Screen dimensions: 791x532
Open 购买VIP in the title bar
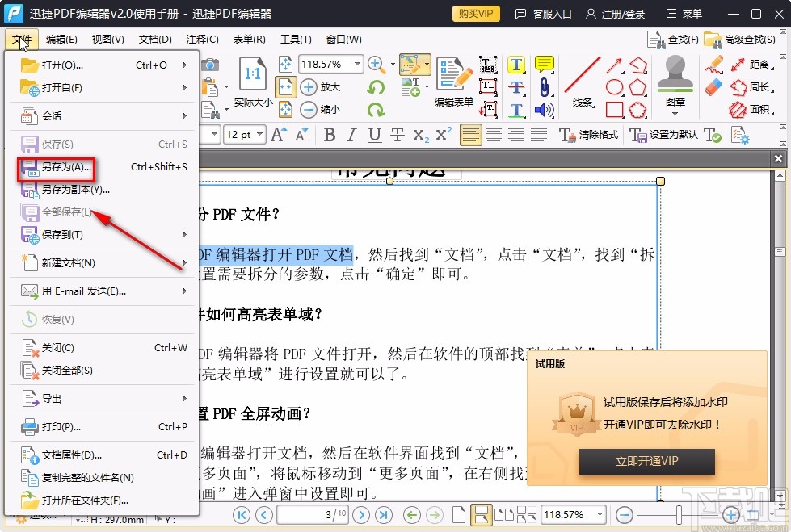pyautogui.click(x=475, y=13)
